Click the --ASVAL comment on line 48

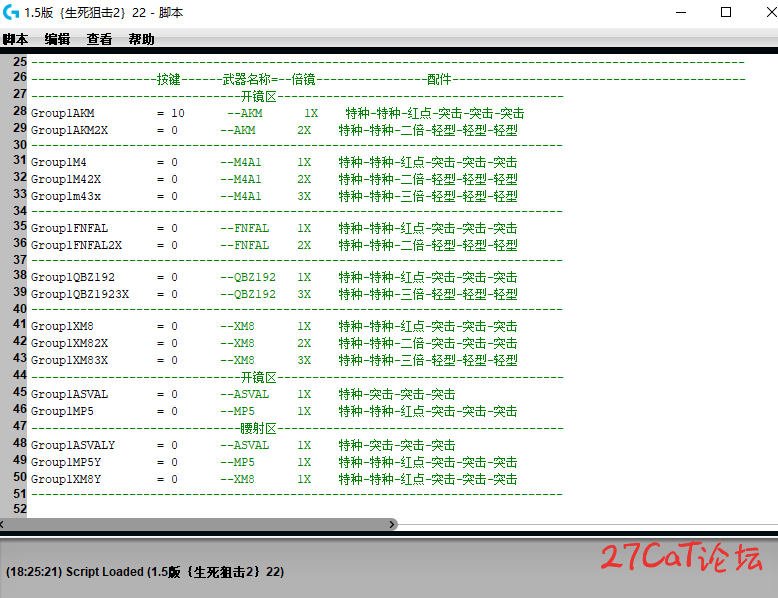[x=245, y=445]
